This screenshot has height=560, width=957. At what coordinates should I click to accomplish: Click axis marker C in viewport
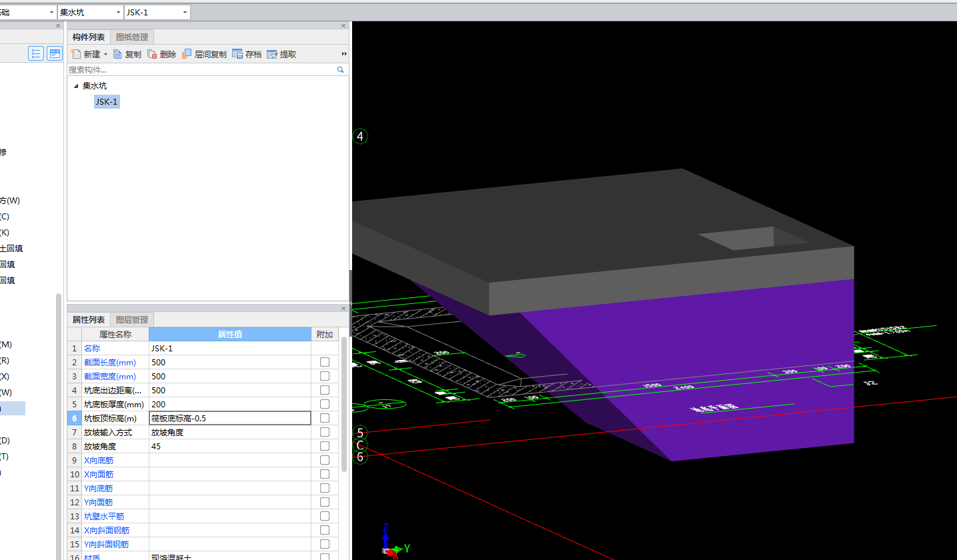pos(360,445)
